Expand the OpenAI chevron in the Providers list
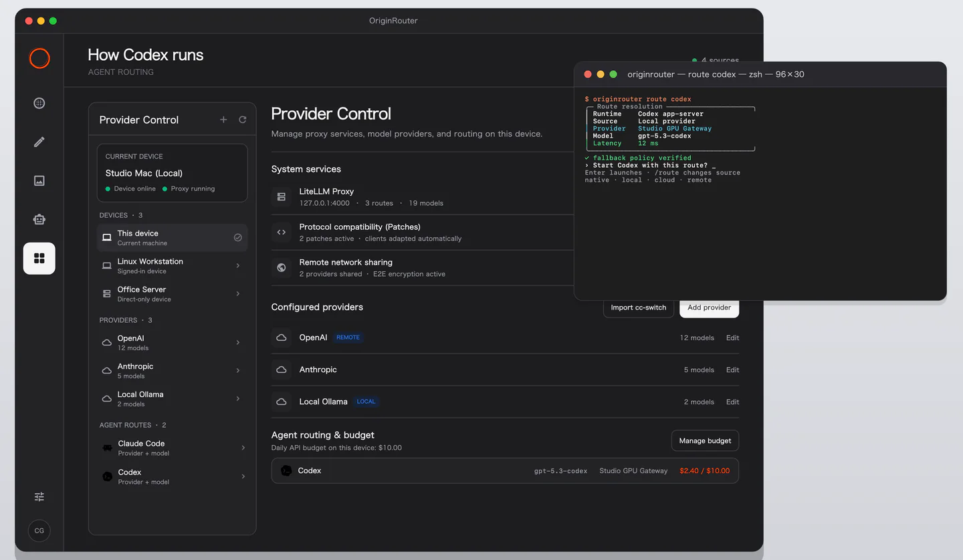 (238, 342)
